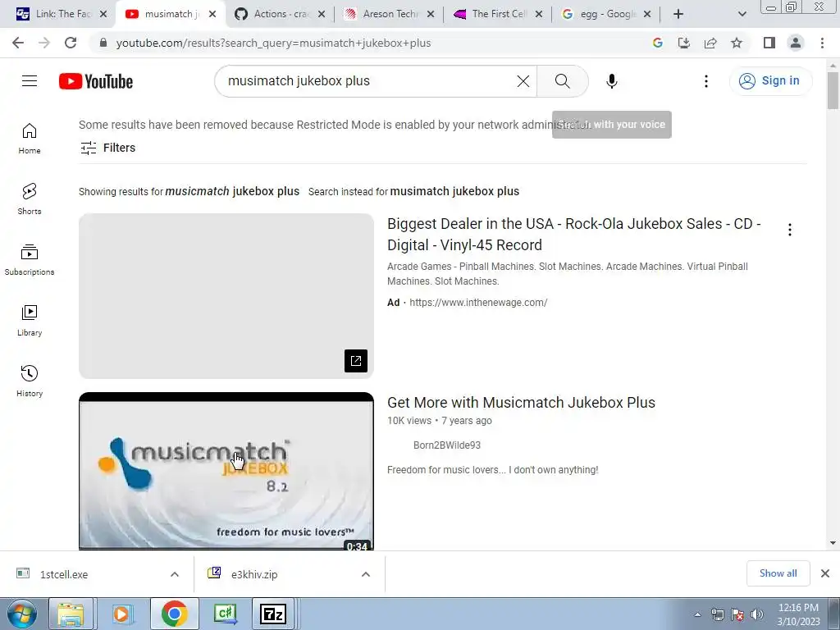Click install/download page icon in address bar
The height and width of the screenshot is (630, 840).
tap(684, 43)
